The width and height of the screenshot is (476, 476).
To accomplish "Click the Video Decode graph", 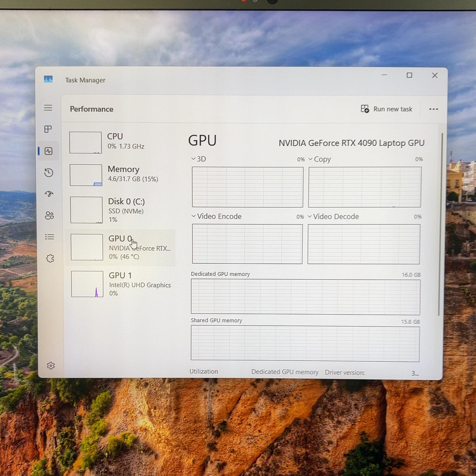I will pos(364,244).
